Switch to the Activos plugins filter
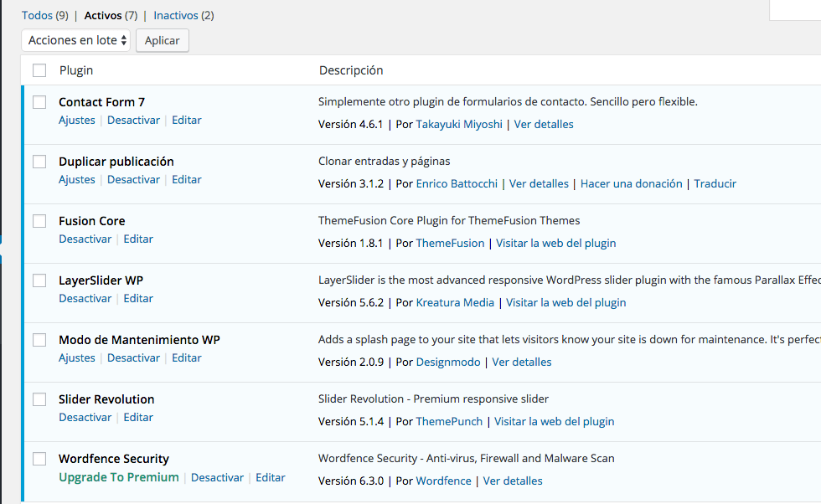The height and width of the screenshot is (504, 821). [x=103, y=15]
